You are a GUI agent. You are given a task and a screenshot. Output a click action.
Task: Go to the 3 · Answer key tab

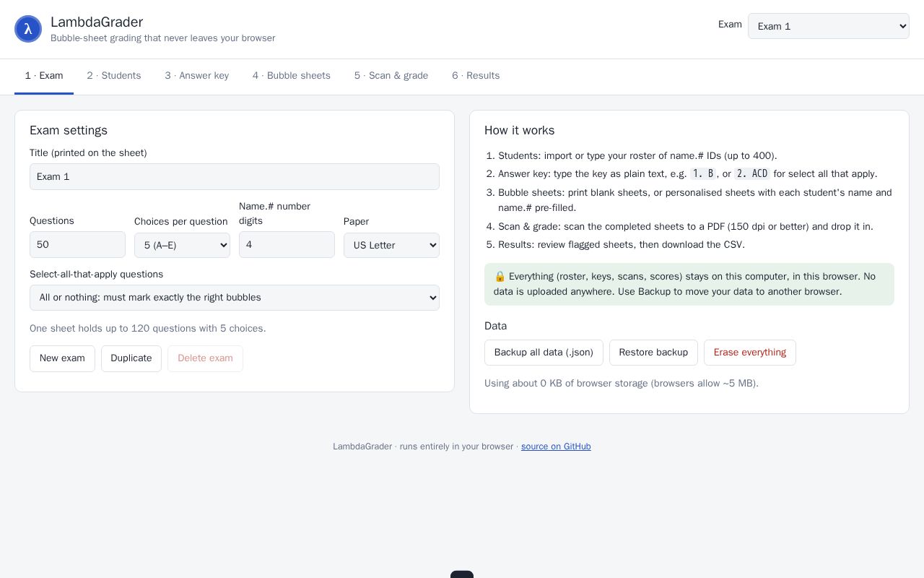click(x=196, y=76)
